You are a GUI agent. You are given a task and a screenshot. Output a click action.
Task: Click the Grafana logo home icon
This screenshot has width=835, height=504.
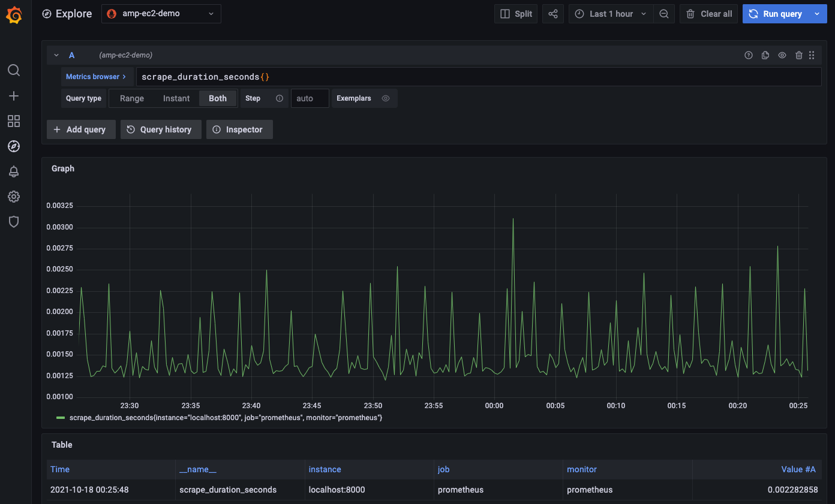tap(14, 15)
